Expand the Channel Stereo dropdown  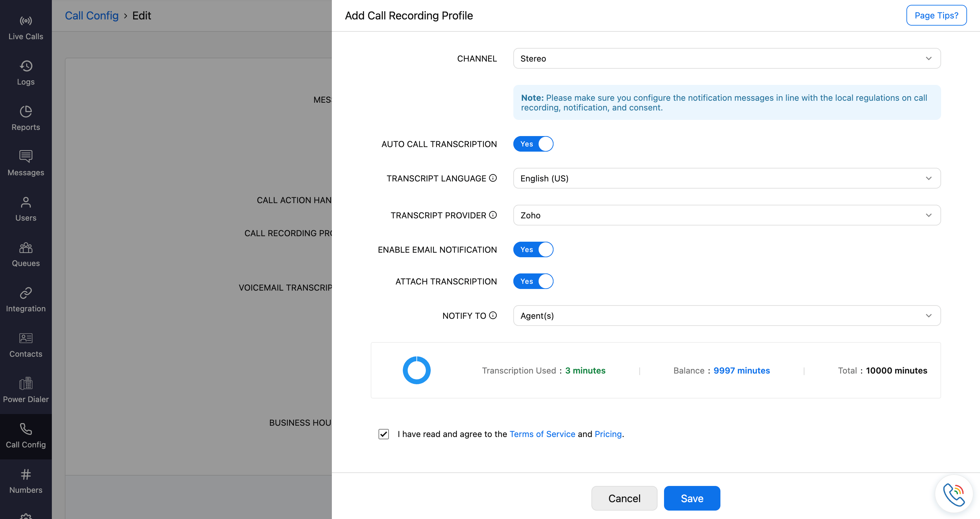point(727,59)
